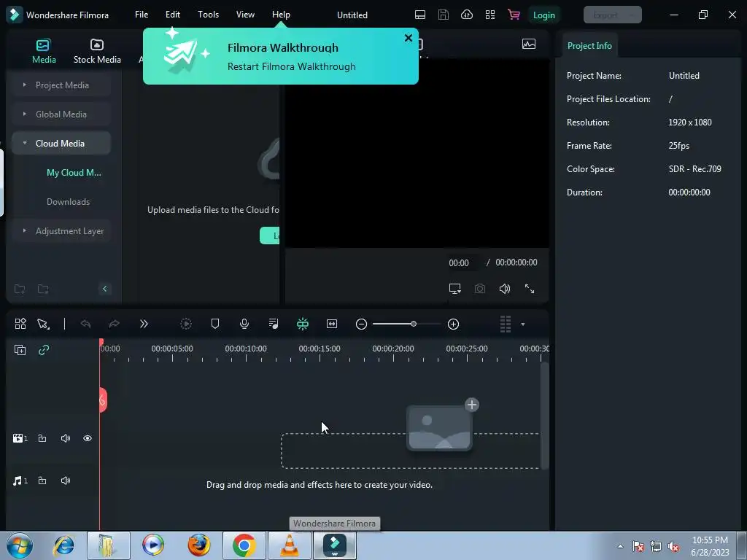Screen dimensions: 747x560
Task: Take a snapshot with the camera icon
Action: pyautogui.click(x=480, y=289)
